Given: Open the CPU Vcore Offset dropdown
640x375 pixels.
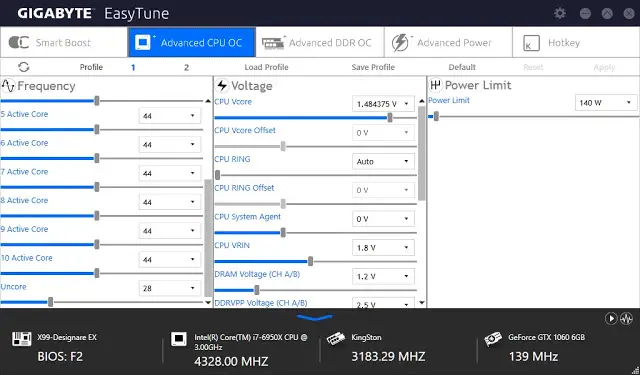Looking at the screenshot, I should click(x=383, y=133).
